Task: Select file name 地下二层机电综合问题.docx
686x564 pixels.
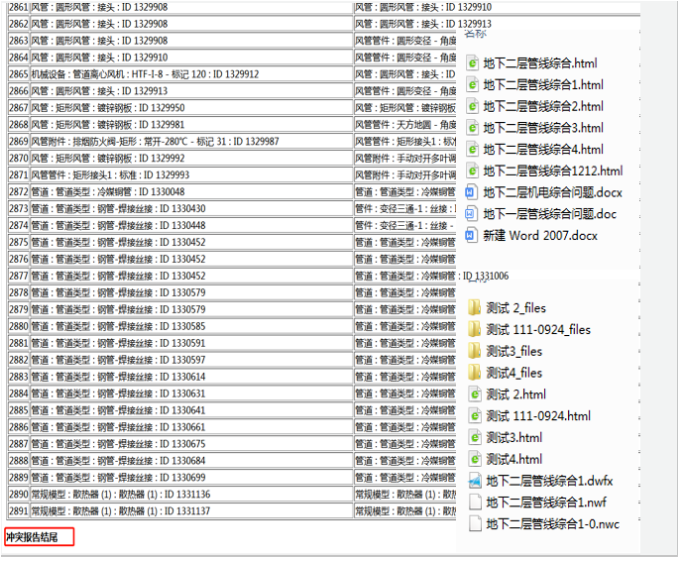Action: point(553,193)
